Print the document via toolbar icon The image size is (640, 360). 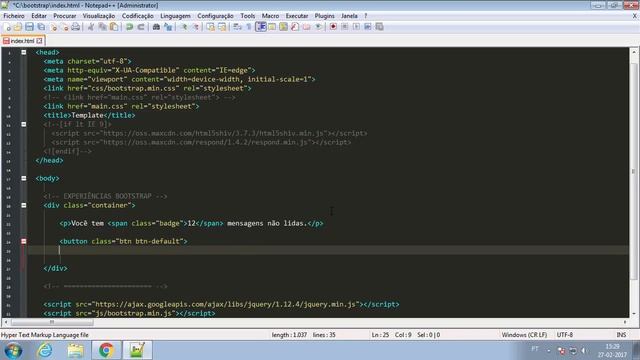(x=76, y=27)
